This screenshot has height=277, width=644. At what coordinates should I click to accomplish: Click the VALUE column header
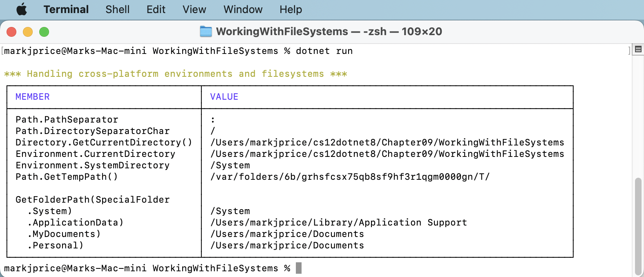pyautogui.click(x=224, y=97)
